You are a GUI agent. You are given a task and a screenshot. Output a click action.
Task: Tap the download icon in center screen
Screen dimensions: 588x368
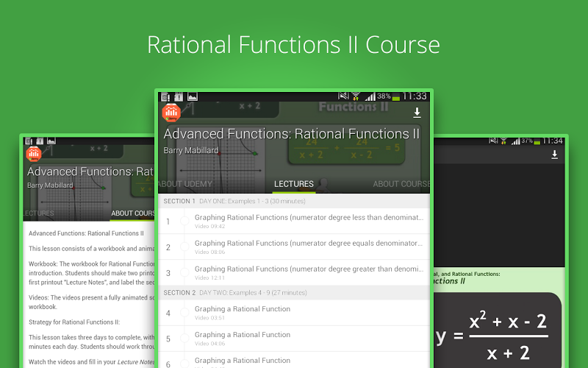(x=417, y=113)
